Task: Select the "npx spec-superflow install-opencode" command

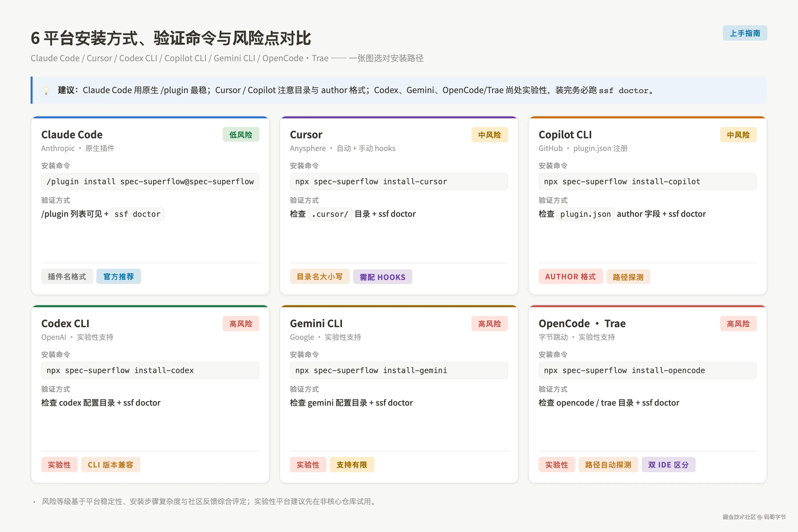Action: [x=647, y=370]
